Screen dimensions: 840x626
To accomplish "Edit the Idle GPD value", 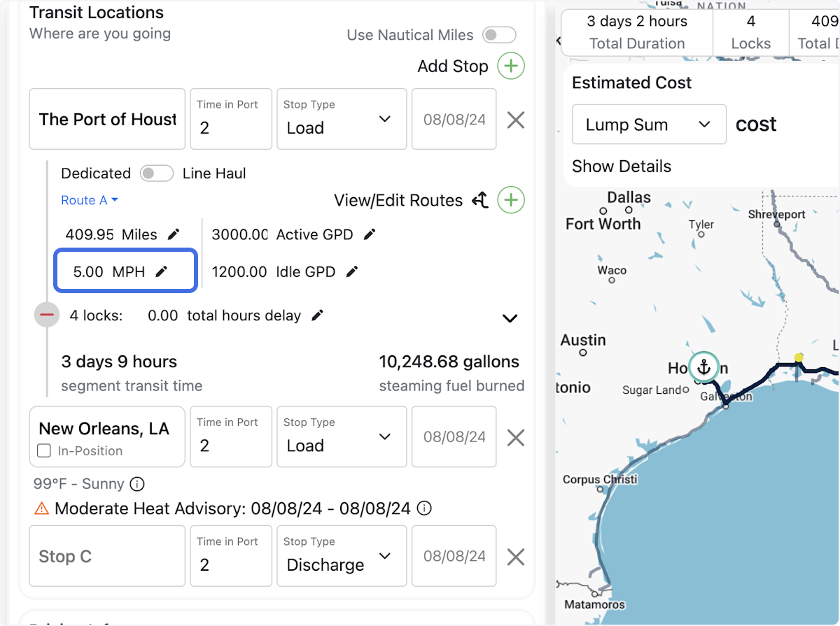I will 351,271.
